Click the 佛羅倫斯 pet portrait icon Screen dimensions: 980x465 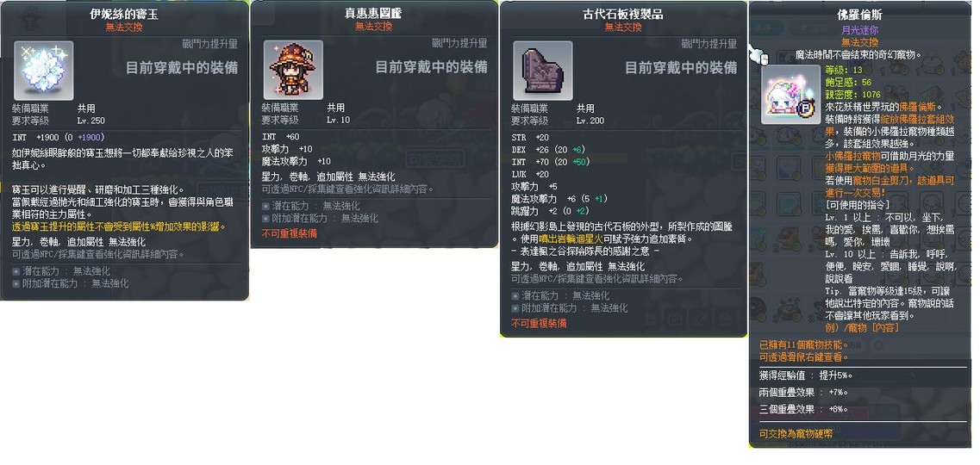[x=790, y=95]
